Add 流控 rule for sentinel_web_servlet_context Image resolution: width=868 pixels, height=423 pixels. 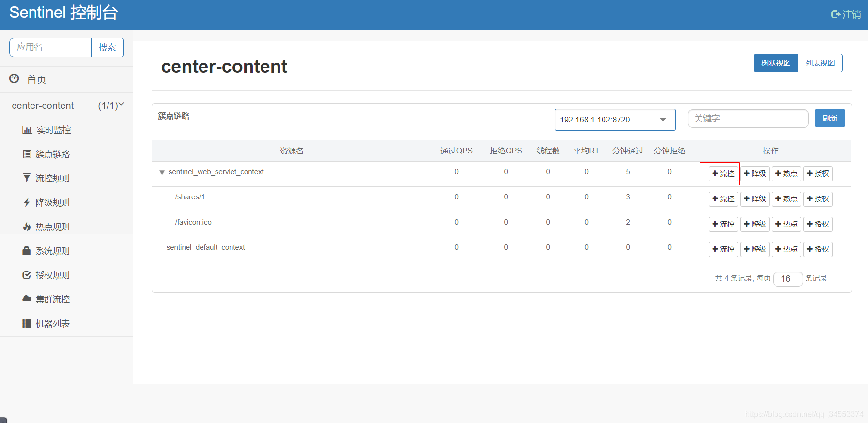click(723, 174)
